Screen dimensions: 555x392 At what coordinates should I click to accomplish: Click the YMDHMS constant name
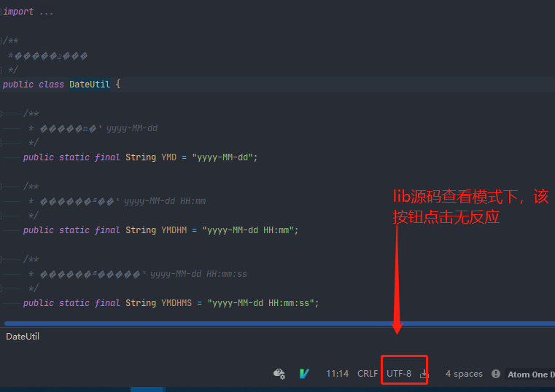pos(176,303)
